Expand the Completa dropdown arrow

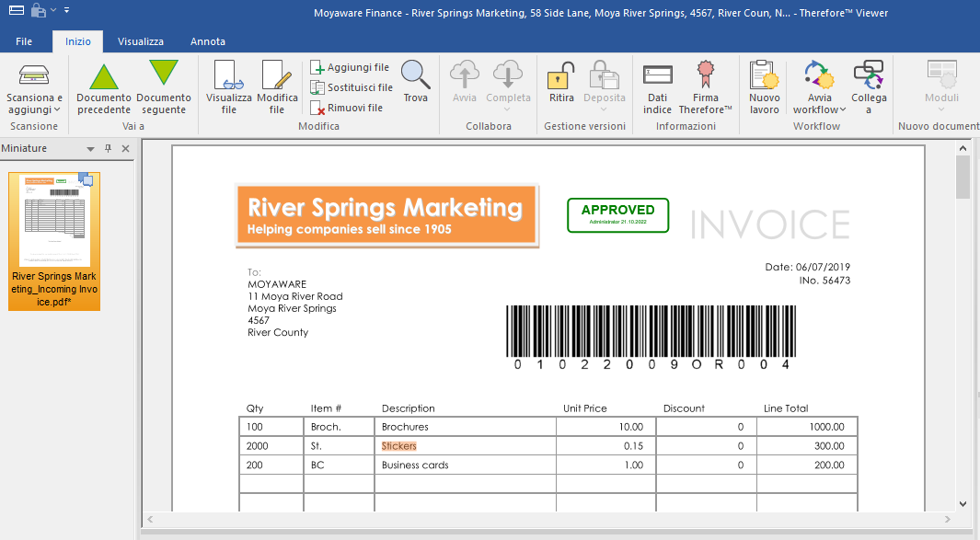pos(508,110)
